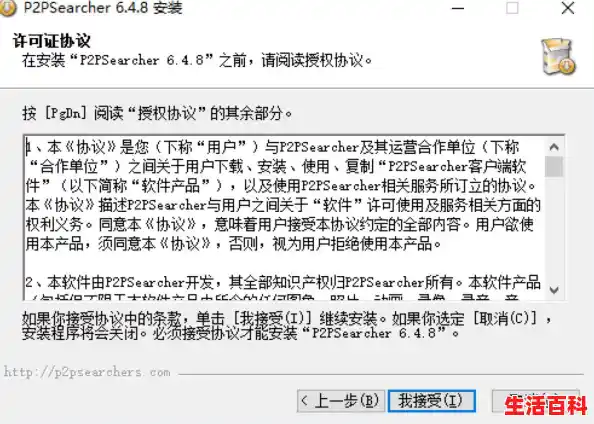This screenshot has width=594, height=424.
Task: Click the license agreement scrollbar thumb
Action: (x=554, y=167)
